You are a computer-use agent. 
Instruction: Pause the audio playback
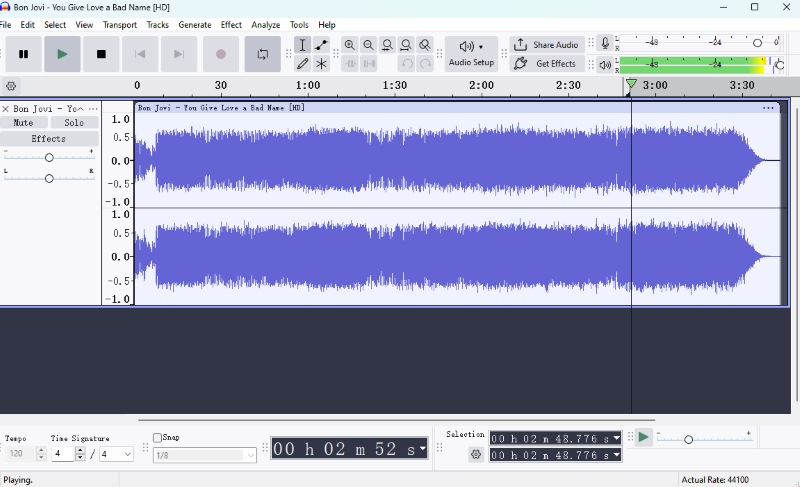pyautogui.click(x=24, y=54)
